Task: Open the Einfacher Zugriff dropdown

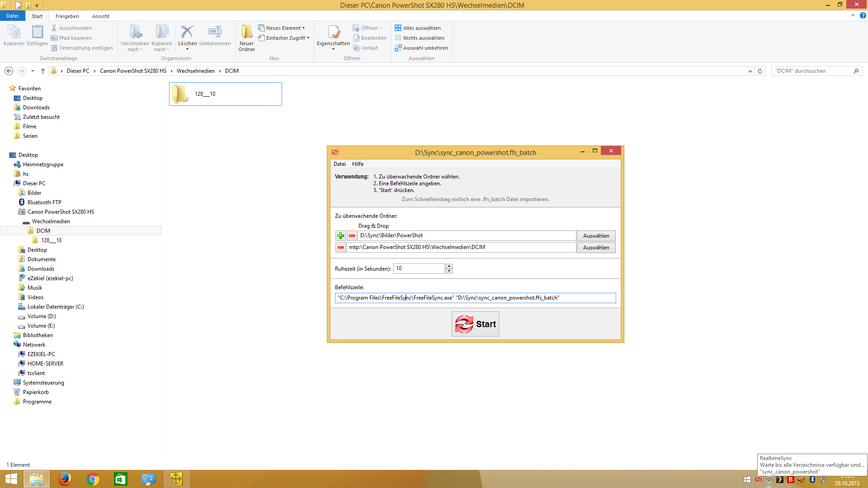Action: 284,38
